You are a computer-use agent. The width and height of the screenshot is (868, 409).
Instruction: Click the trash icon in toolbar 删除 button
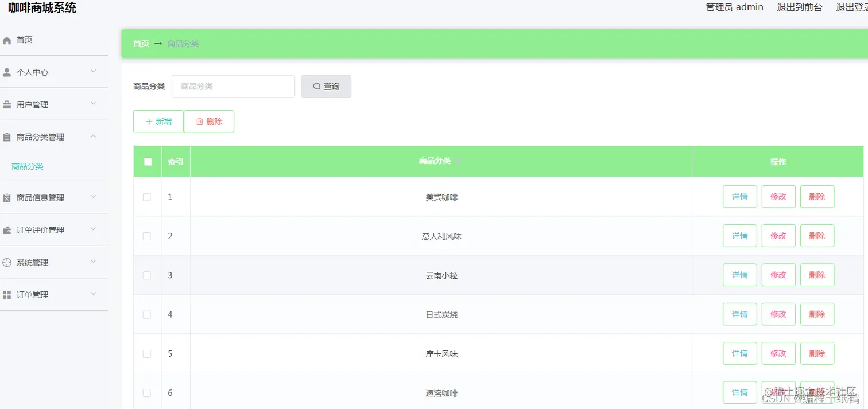(200, 122)
